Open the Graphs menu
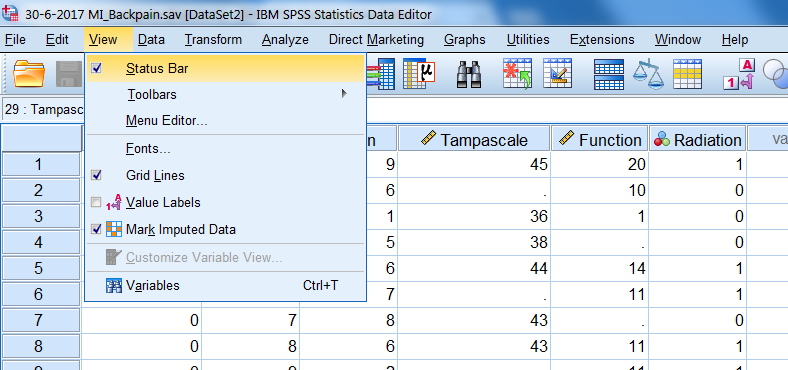The image size is (788, 370). pos(465,39)
